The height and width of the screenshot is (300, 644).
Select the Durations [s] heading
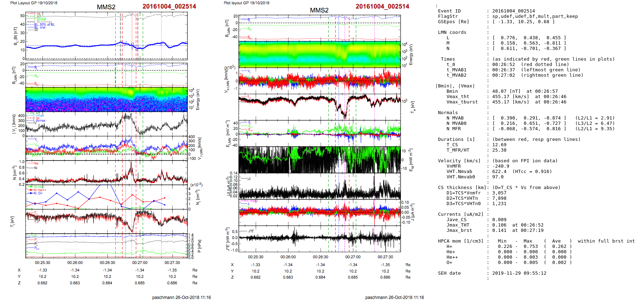[456, 139]
